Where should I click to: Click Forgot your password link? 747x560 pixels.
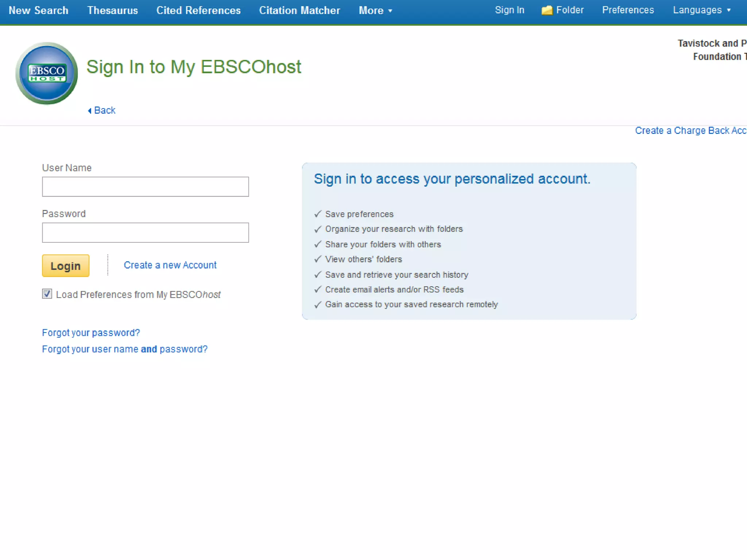coord(91,332)
